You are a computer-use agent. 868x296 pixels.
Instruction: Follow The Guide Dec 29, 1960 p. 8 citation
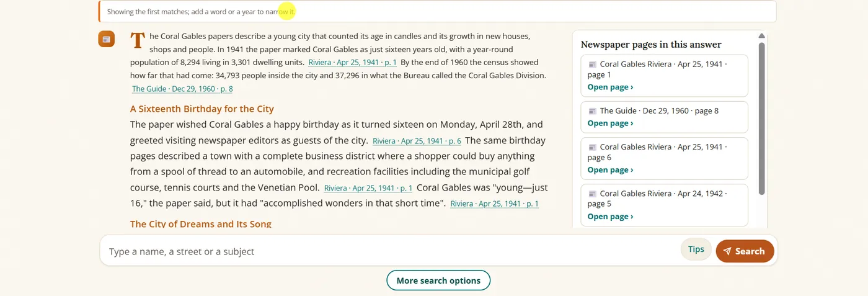click(182, 89)
